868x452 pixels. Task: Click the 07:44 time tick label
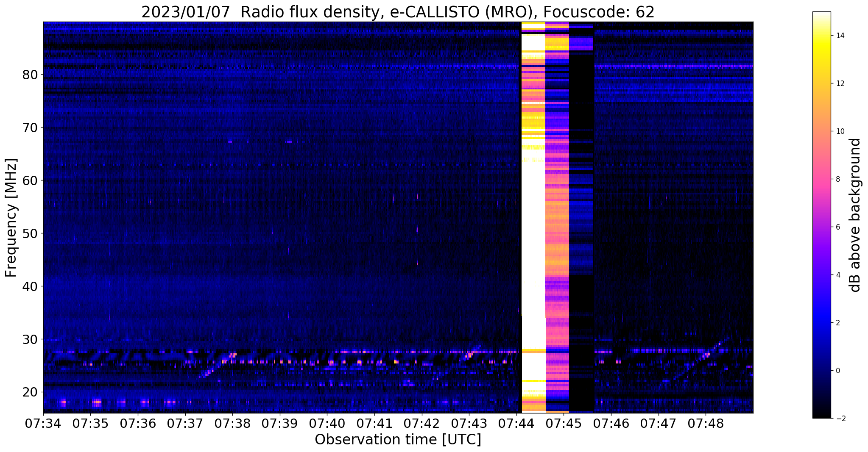pyautogui.click(x=516, y=423)
